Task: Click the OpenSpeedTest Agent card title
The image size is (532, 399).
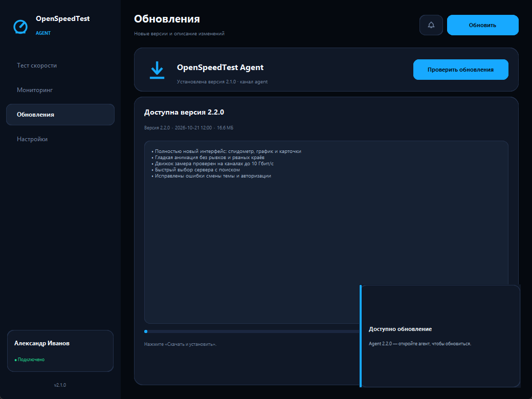Action: 220,68
